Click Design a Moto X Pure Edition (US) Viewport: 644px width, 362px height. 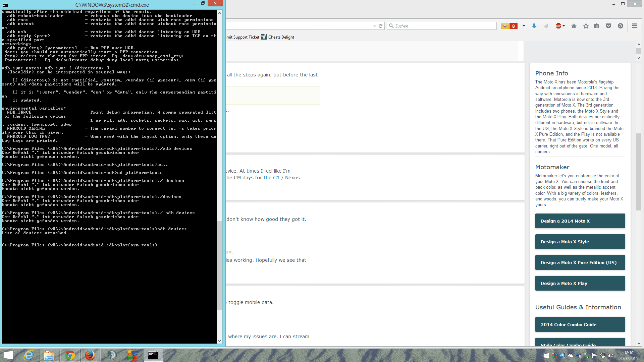coord(580,262)
